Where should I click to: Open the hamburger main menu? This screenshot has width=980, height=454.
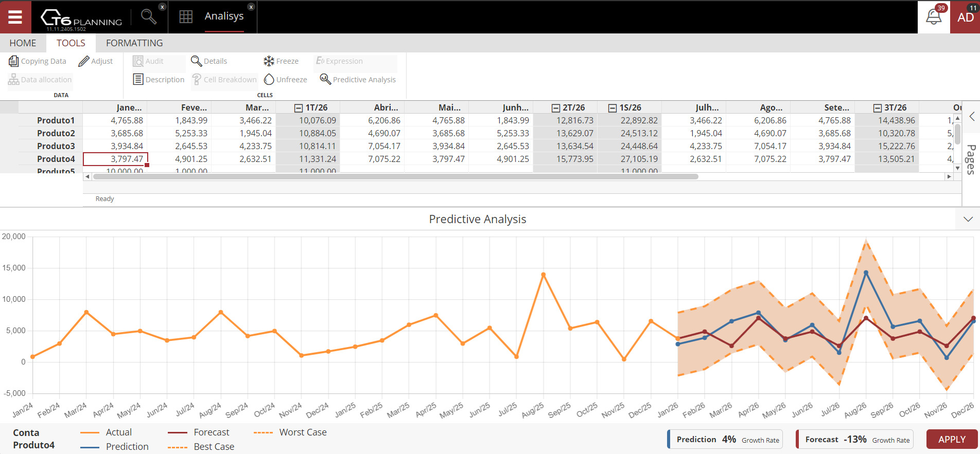pyautogui.click(x=15, y=17)
